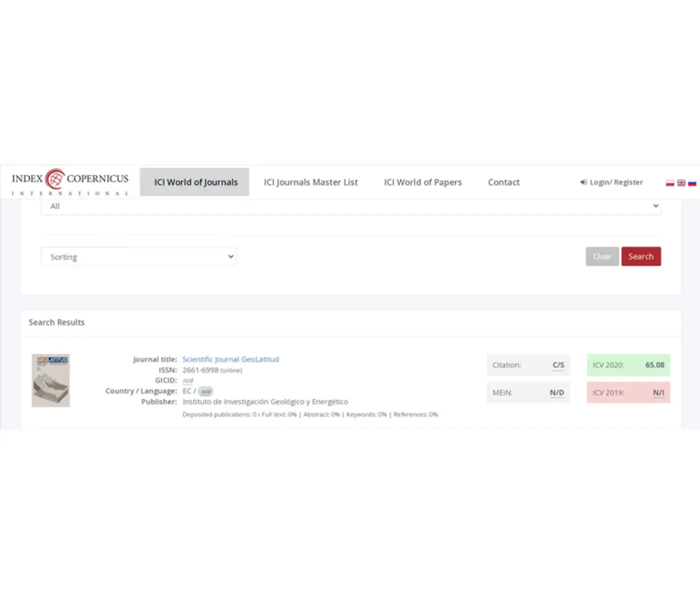700x600 pixels.
Task: Click the GICID n/d value
Action: (188, 381)
